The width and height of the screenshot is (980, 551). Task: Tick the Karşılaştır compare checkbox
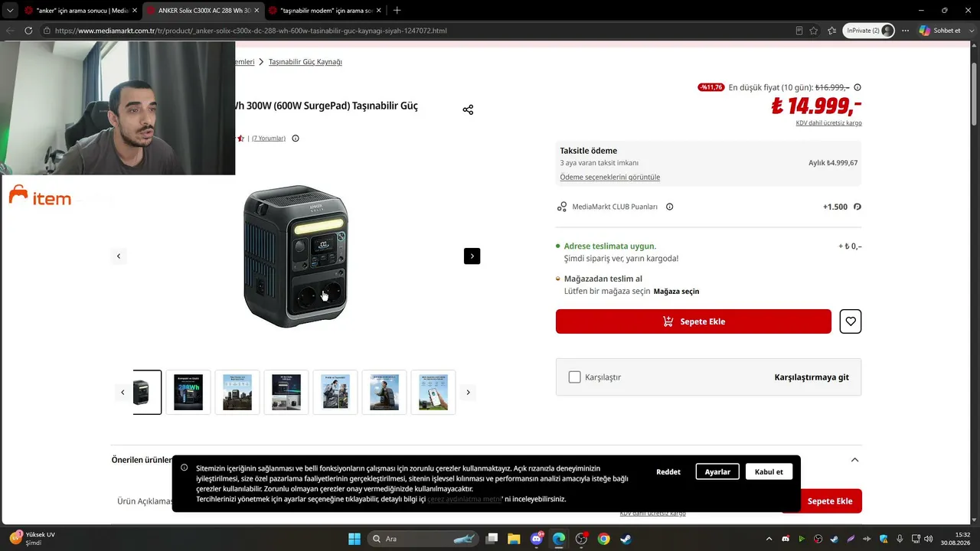pos(575,377)
